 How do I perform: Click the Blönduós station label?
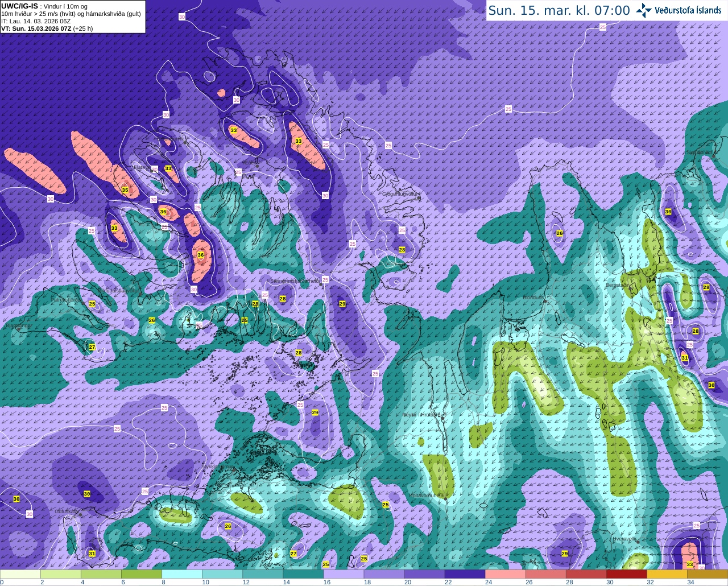[534, 298]
